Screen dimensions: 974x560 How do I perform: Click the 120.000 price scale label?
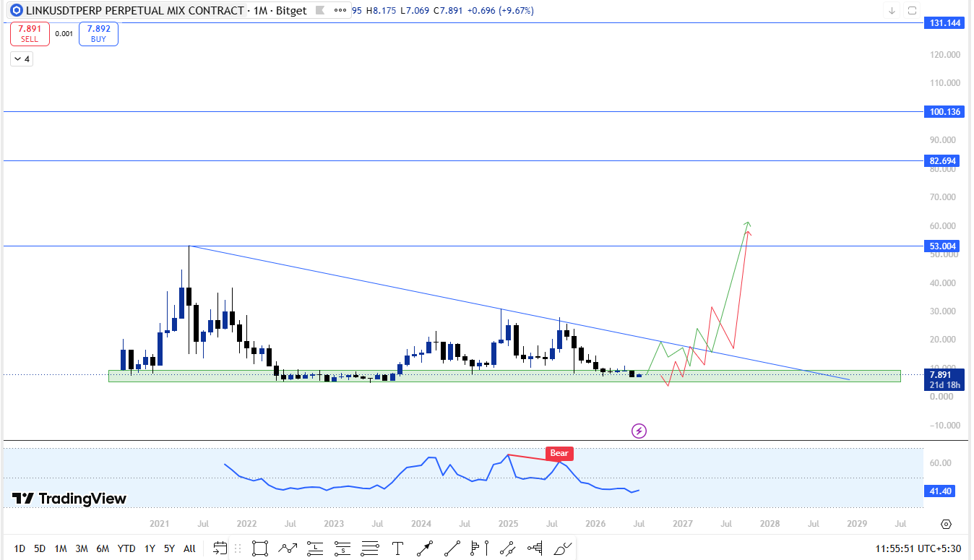(x=944, y=54)
